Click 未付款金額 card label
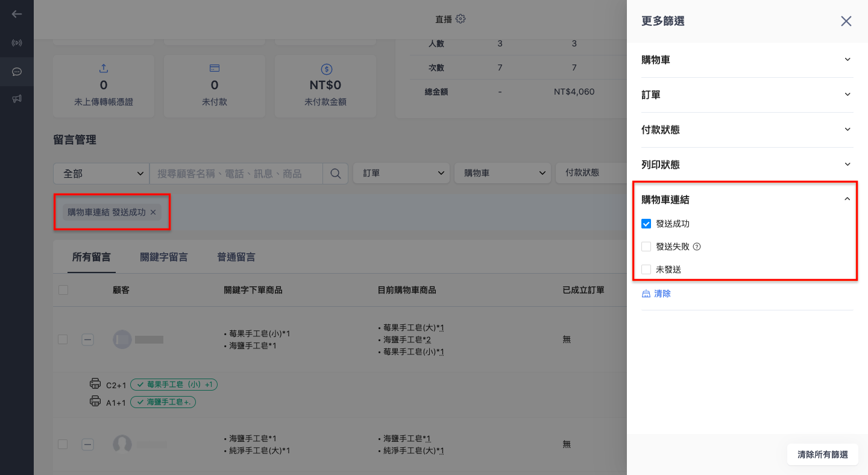The height and width of the screenshot is (475, 868). click(325, 102)
